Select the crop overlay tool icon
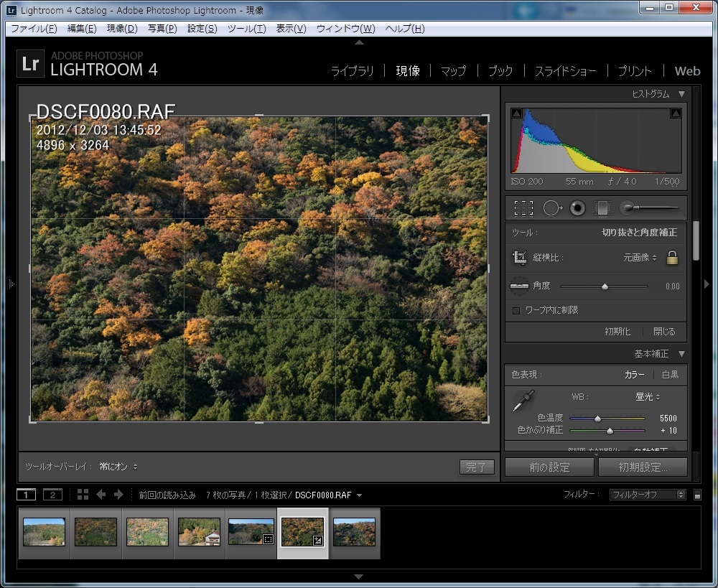The width and height of the screenshot is (718, 588). [523, 208]
